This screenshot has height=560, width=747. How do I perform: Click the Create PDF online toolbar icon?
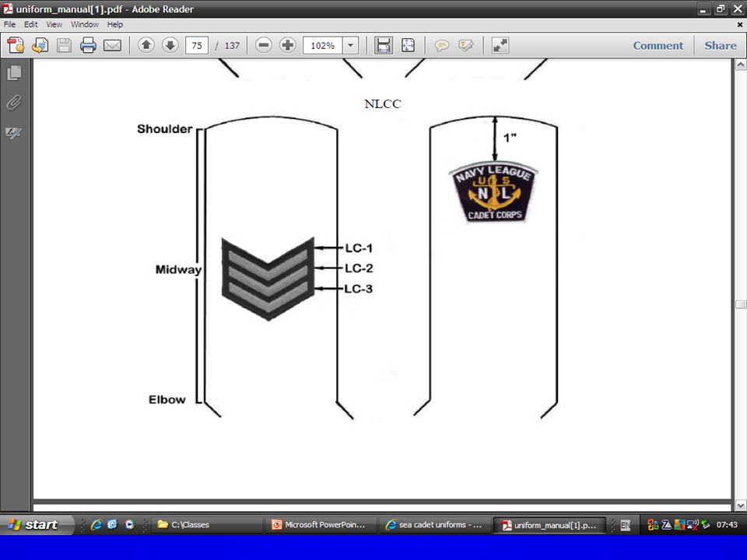[x=16, y=45]
